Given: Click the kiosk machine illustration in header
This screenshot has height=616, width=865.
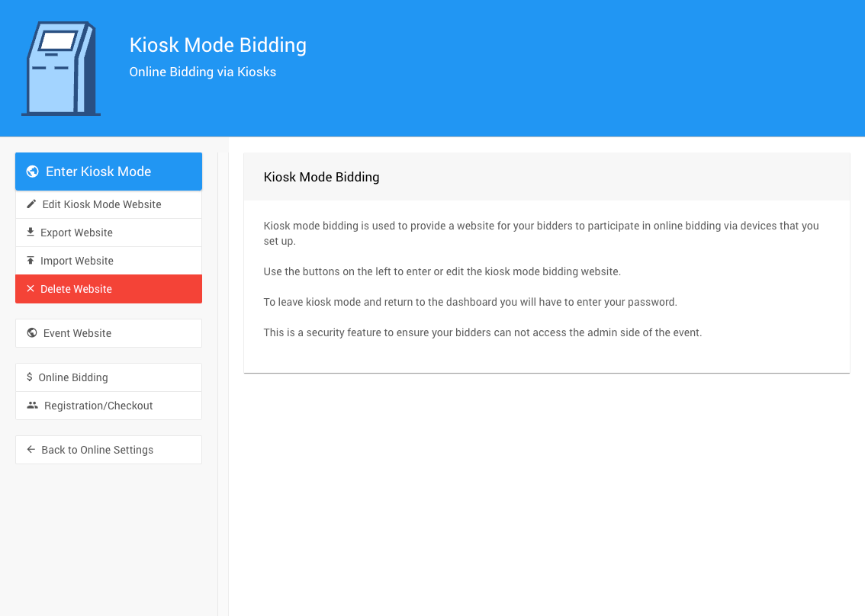Looking at the screenshot, I should click(61, 69).
